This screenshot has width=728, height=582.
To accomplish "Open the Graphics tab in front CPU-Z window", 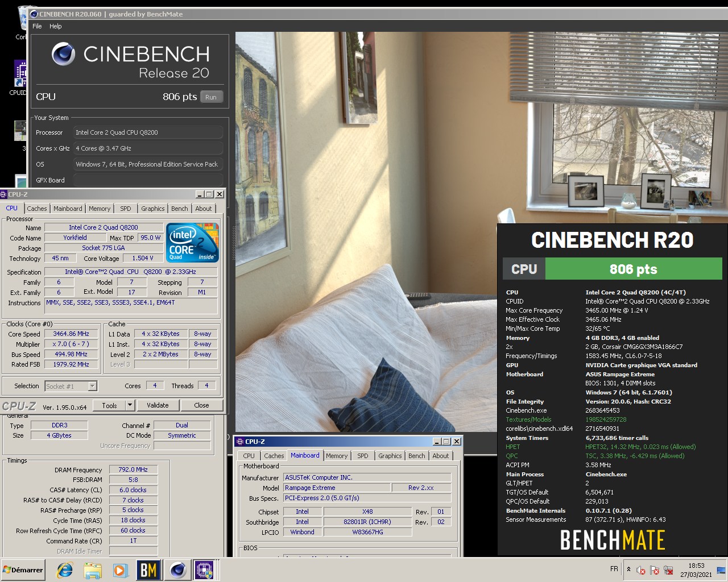I will [x=153, y=209].
